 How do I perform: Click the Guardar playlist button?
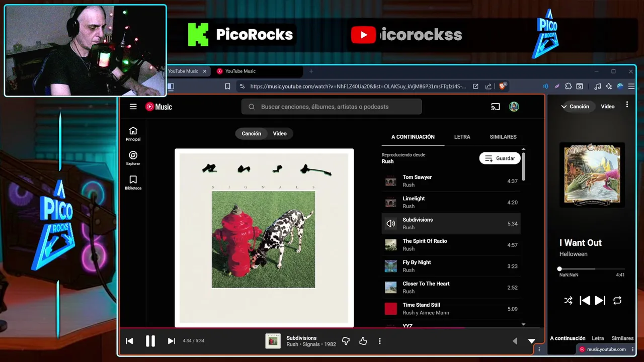pyautogui.click(x=500, y=158)
